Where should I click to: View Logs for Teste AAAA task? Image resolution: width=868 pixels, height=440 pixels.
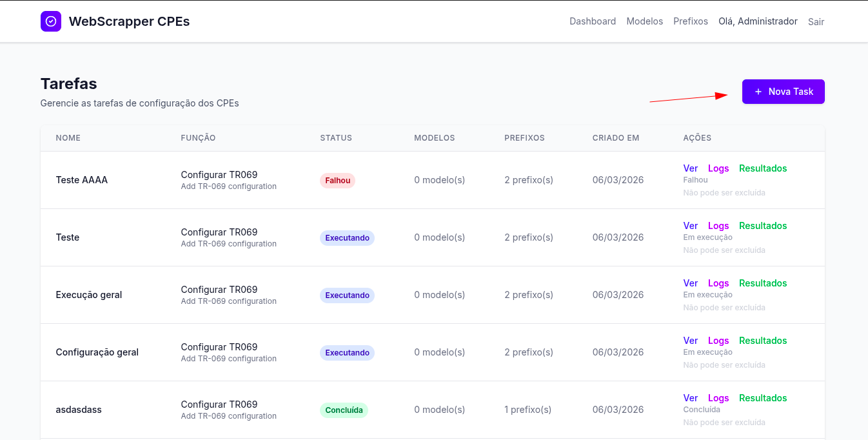click(x=718, y=168)
